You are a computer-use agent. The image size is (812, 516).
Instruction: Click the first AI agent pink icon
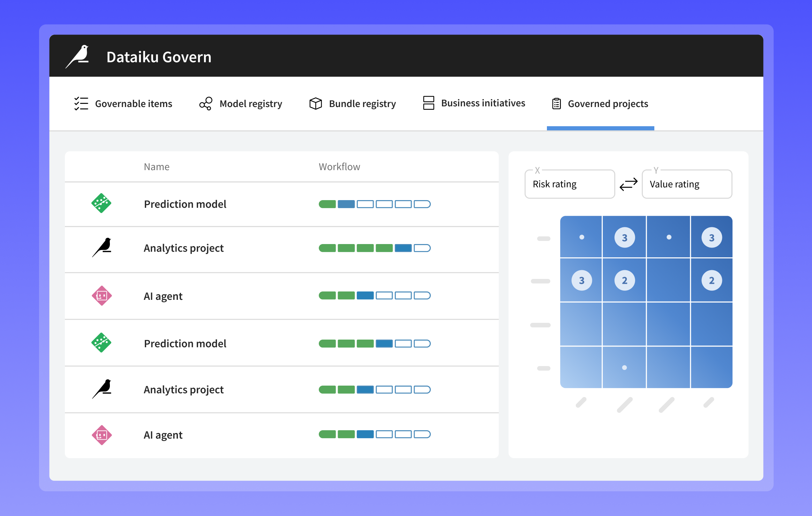[x=101, y=296]
